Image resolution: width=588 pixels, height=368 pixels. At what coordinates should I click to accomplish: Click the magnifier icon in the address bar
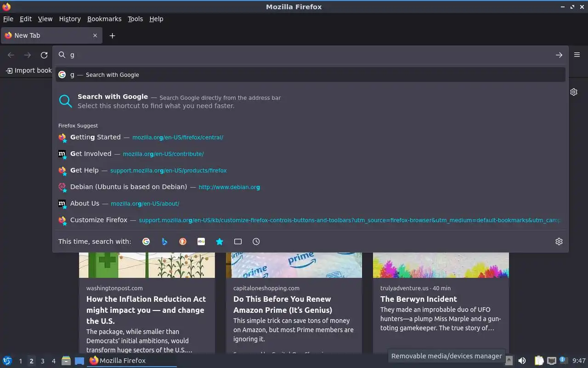coord(62,55)
